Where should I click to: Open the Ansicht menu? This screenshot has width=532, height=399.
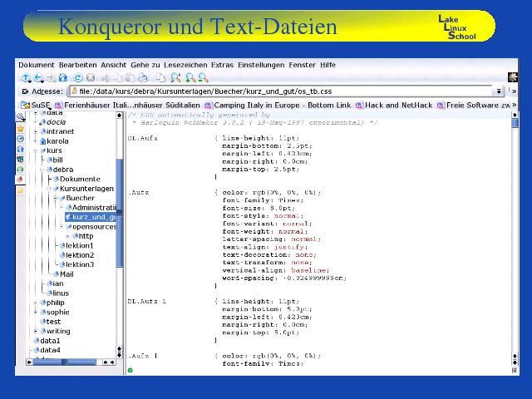pos(113,65)
